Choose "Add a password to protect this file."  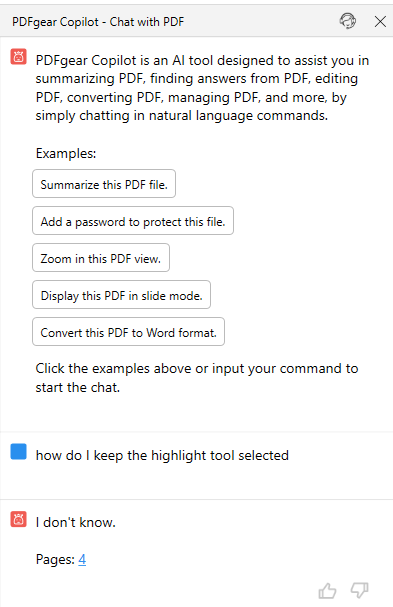133,221
